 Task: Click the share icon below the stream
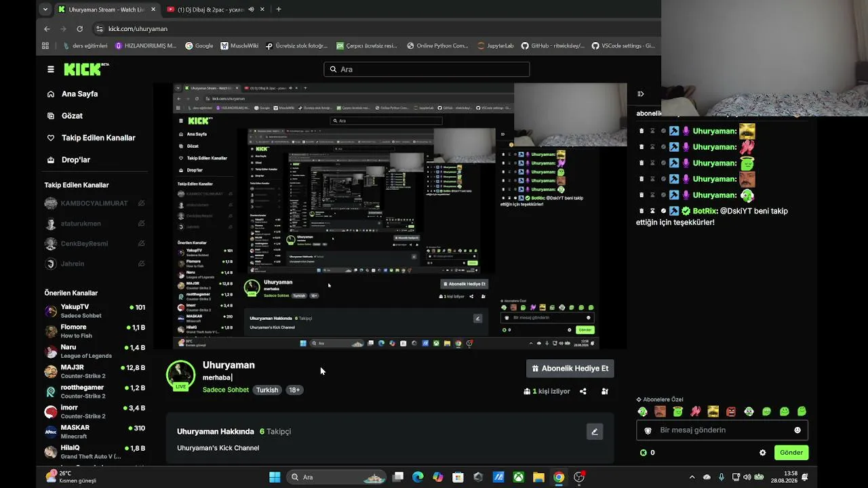(583, 391)
